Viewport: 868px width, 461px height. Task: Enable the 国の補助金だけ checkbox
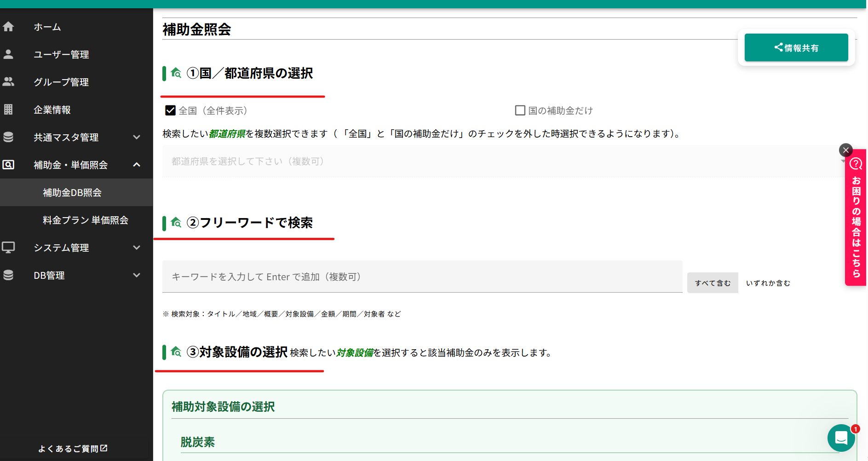pos(520,110)
